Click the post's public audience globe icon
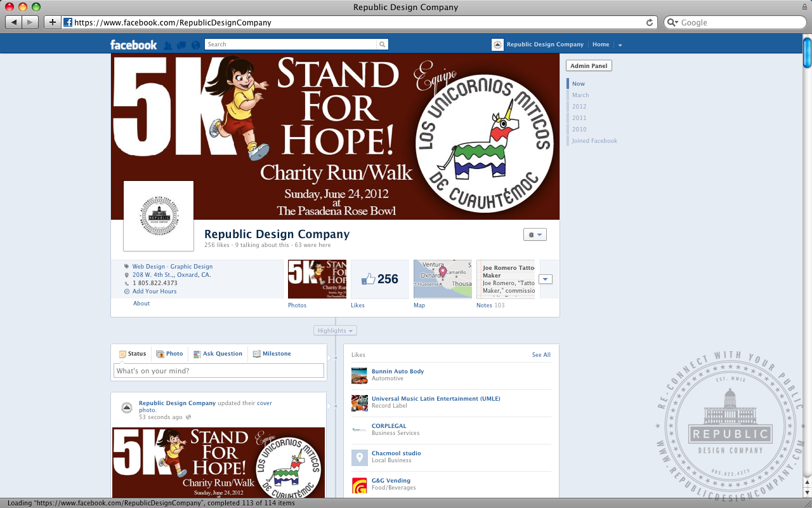The image size is (812, 508). 188,418
